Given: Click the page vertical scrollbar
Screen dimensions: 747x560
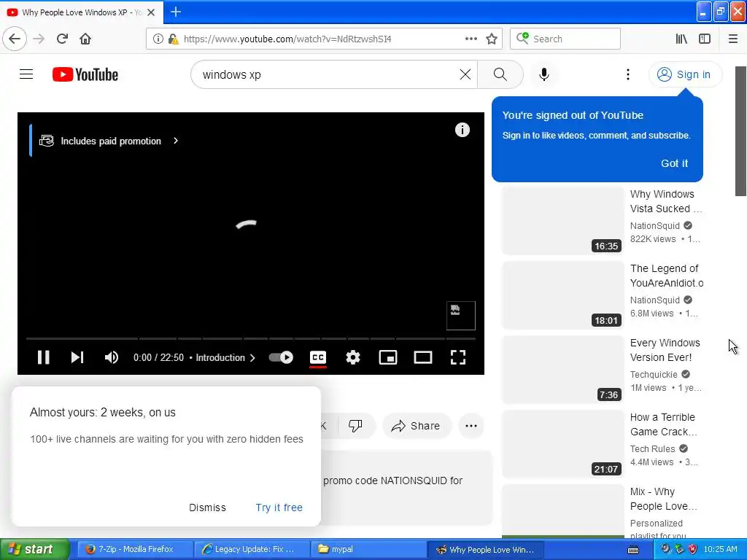Looking at the screenshot, I should point(741,131).
